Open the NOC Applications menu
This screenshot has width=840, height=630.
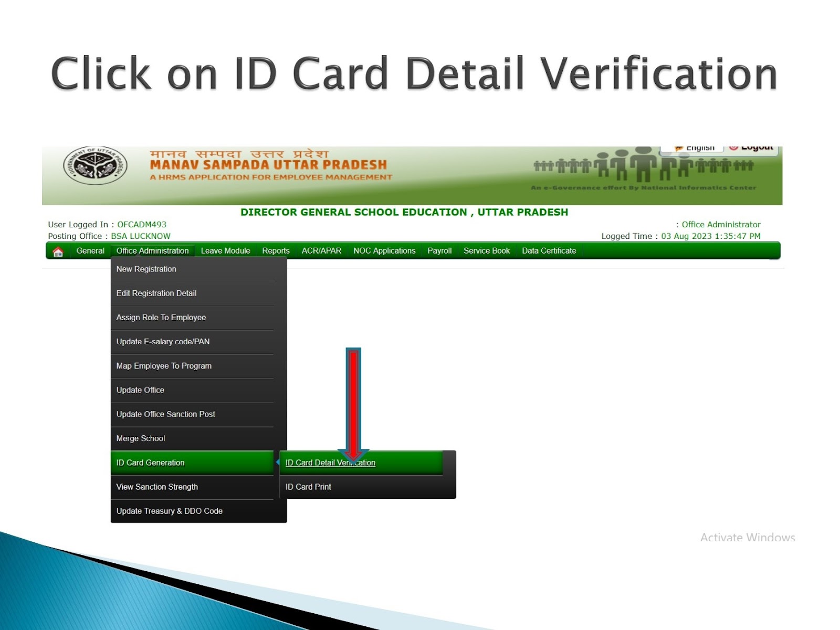point(384,251)
